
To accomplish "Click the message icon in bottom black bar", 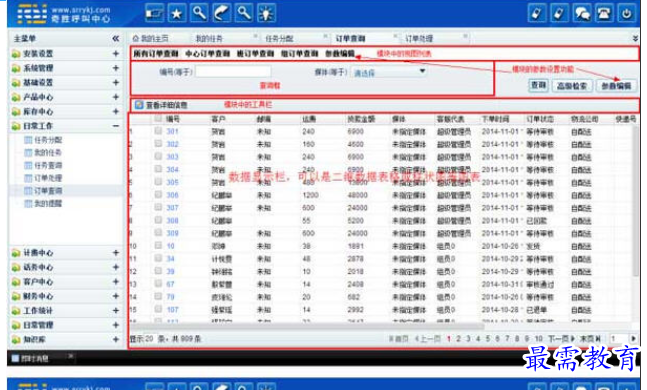I will 15,358.
